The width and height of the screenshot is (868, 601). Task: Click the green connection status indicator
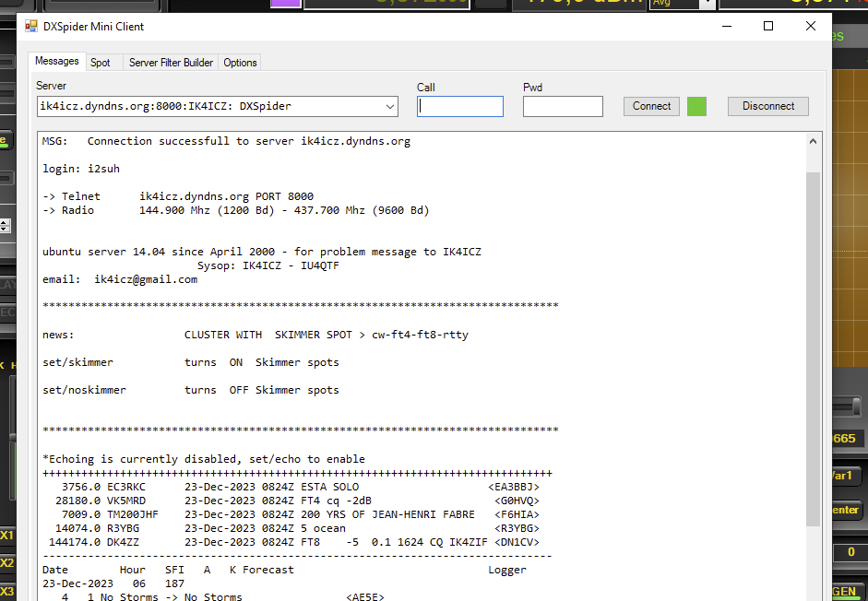(x=696, y=106)
